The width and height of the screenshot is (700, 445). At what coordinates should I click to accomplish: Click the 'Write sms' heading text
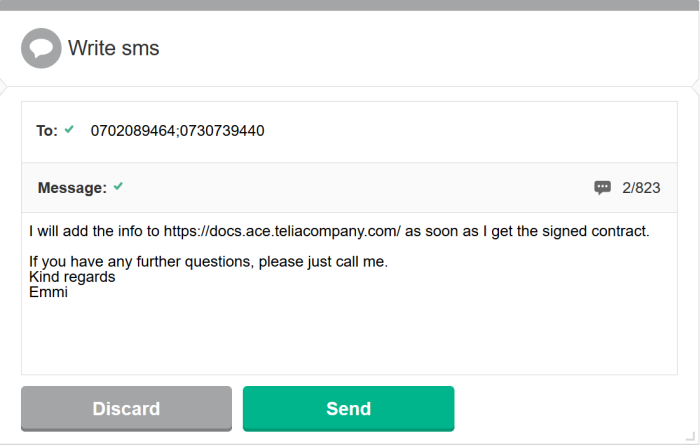pyautogui.click(x=113, y=48)
